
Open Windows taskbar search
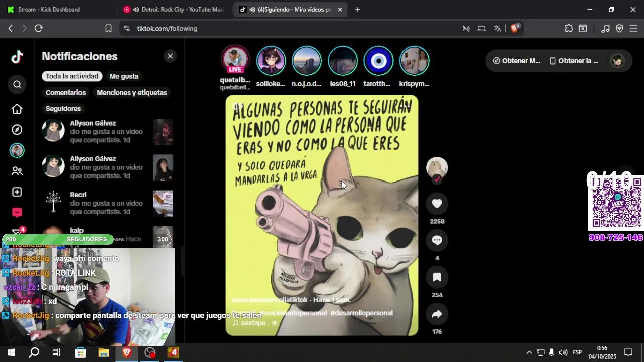pyautogui.click(x=34, y=352)
